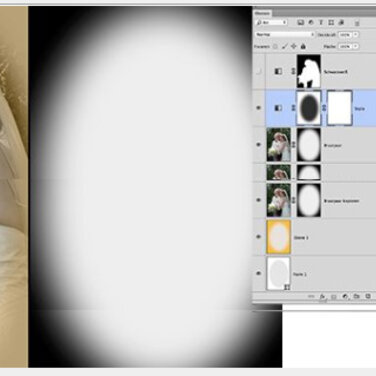Switch to the Layers panel tab
Screen dimensions: 376x376
pyautogui.click(x=262, y=13)
